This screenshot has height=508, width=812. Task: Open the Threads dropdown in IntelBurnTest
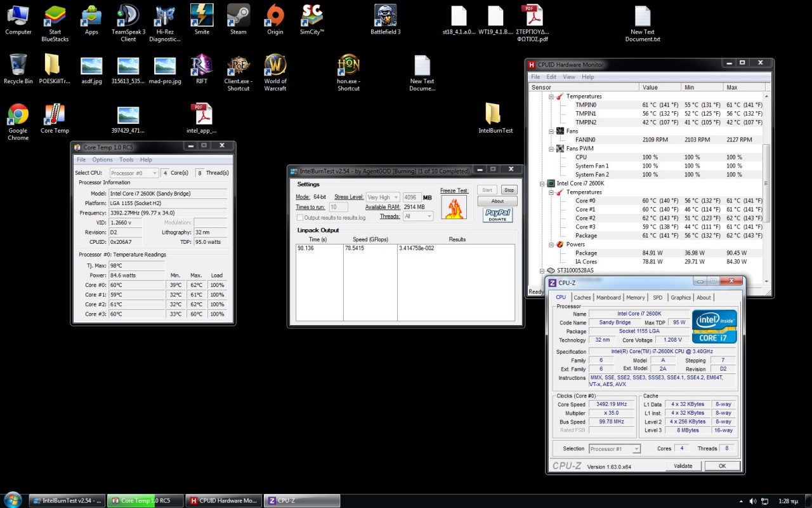[418, 217]
